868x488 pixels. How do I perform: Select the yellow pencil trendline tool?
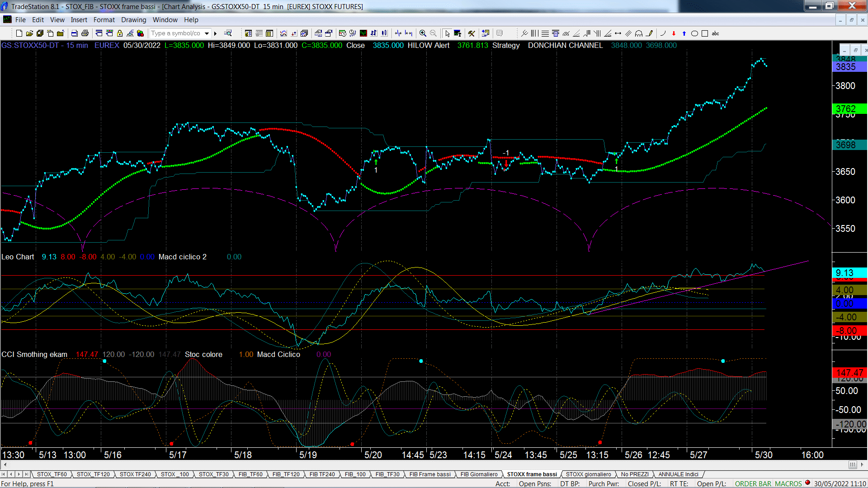(650, 33)
